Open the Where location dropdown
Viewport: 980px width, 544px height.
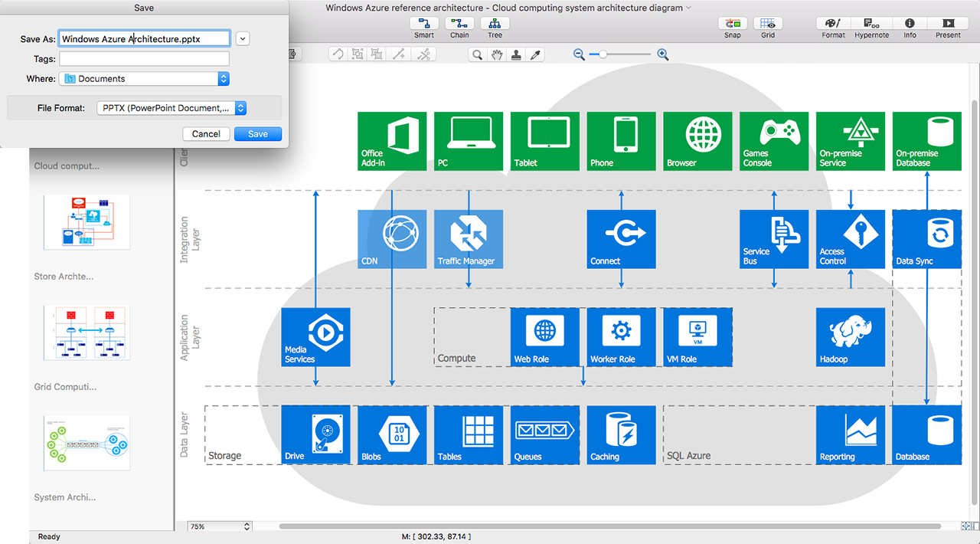click(x=144, y=78)
